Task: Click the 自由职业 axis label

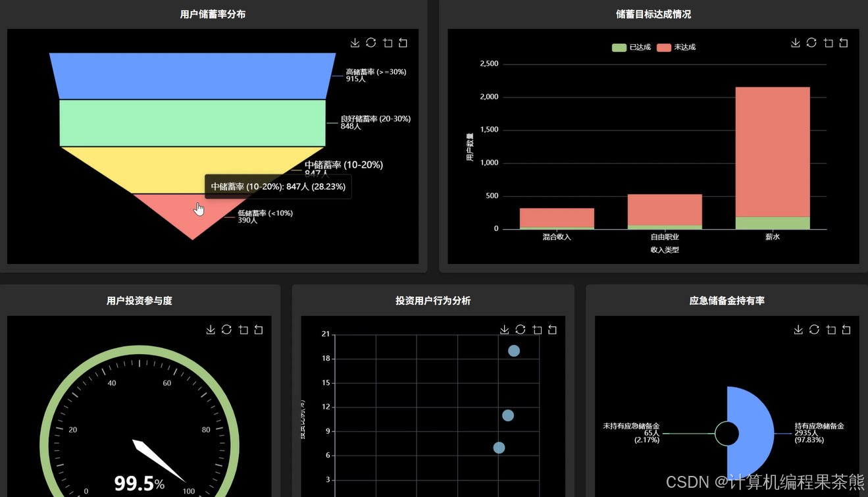Action: point(665,237)
